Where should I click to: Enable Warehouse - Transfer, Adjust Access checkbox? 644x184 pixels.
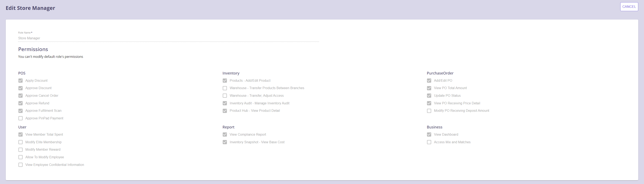(225, 96)
